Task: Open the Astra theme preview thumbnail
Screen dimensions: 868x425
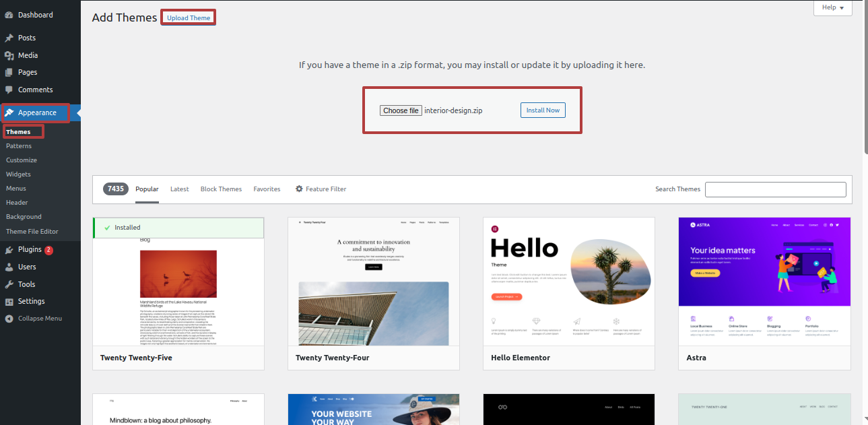Action: click(x=764, y=282)
